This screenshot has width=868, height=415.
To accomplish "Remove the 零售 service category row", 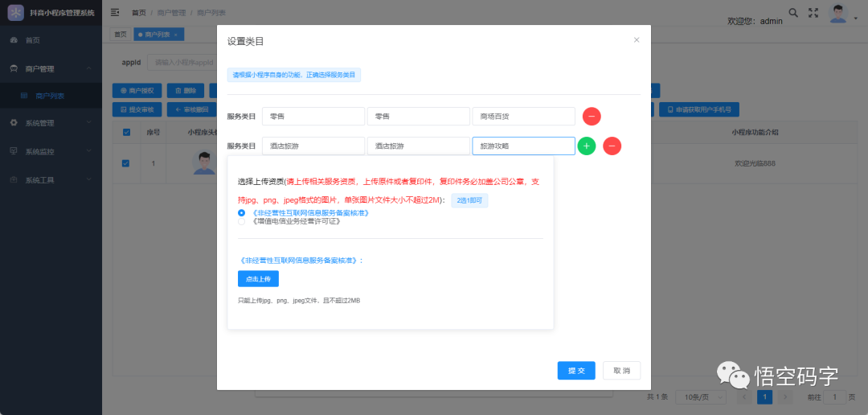I will [592, 117].
